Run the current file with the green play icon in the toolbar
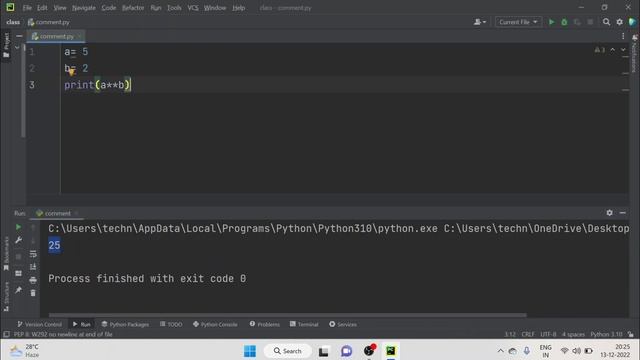 point(551,22)
